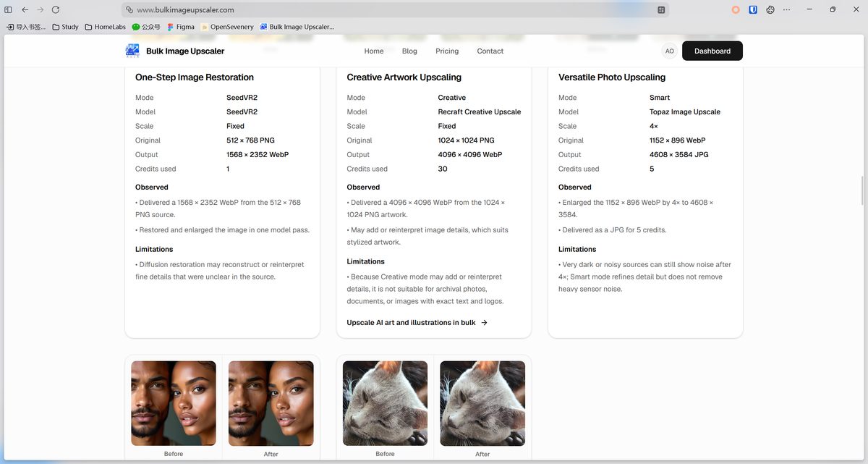Open the WeChat 公众号 bookmark
868x464 pixels.
point(146,27)
